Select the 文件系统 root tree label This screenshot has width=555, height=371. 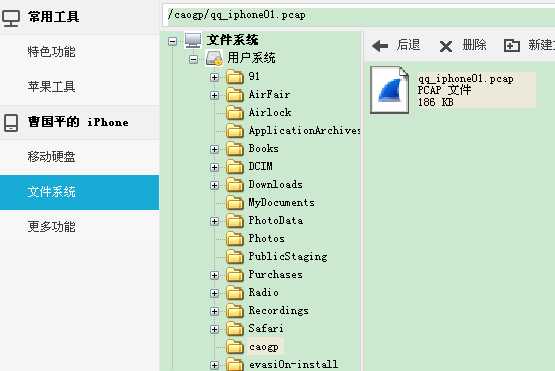tap(233, 40)
